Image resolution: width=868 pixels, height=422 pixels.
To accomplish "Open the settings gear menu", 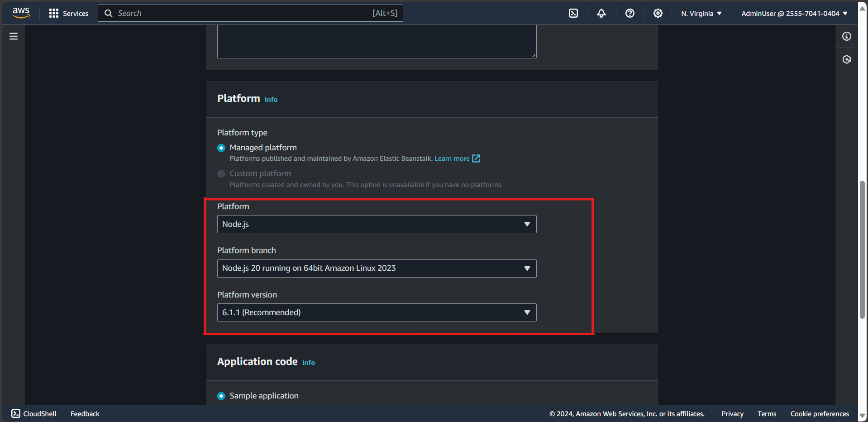I will [658, 13].
